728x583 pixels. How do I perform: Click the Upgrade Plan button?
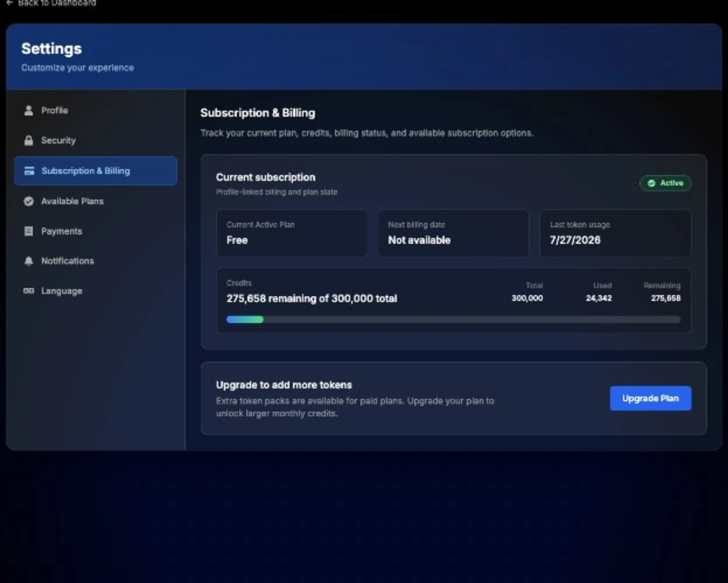(650, 398)
